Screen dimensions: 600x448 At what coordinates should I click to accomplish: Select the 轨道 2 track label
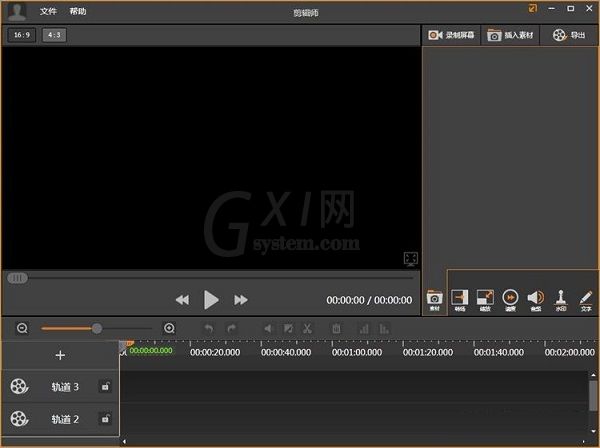(x=65, y=419)
